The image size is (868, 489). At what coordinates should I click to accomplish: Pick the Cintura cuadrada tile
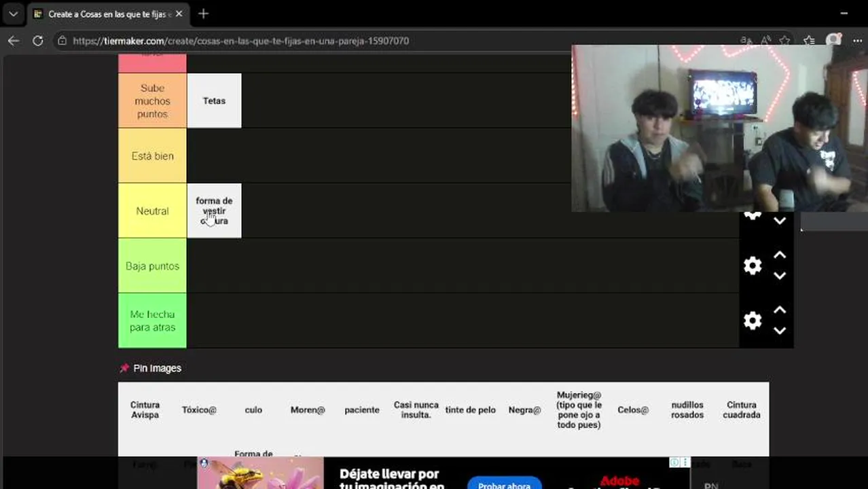[x=742, y=410]
